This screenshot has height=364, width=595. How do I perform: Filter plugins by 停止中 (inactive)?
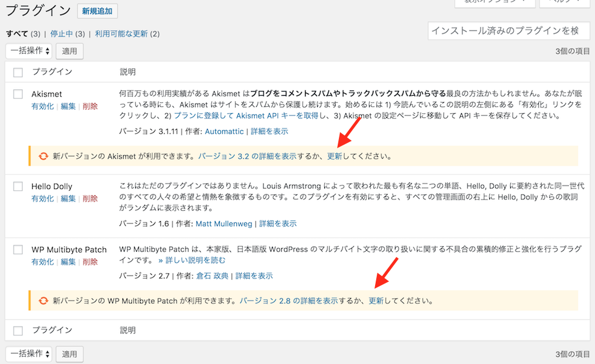[60, 34]
